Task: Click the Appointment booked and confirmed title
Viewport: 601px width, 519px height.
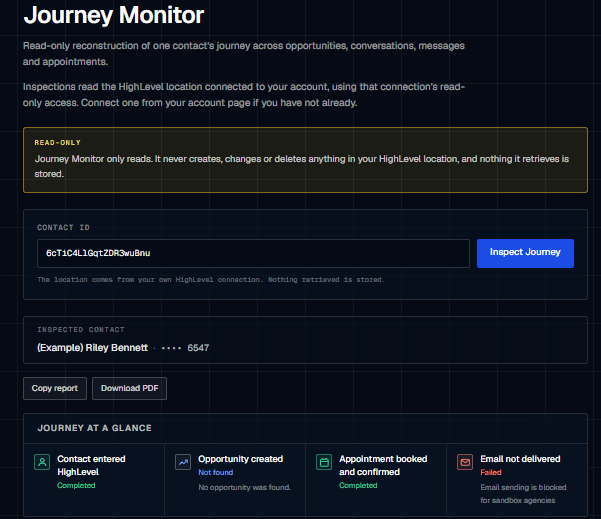Action: 383,465
